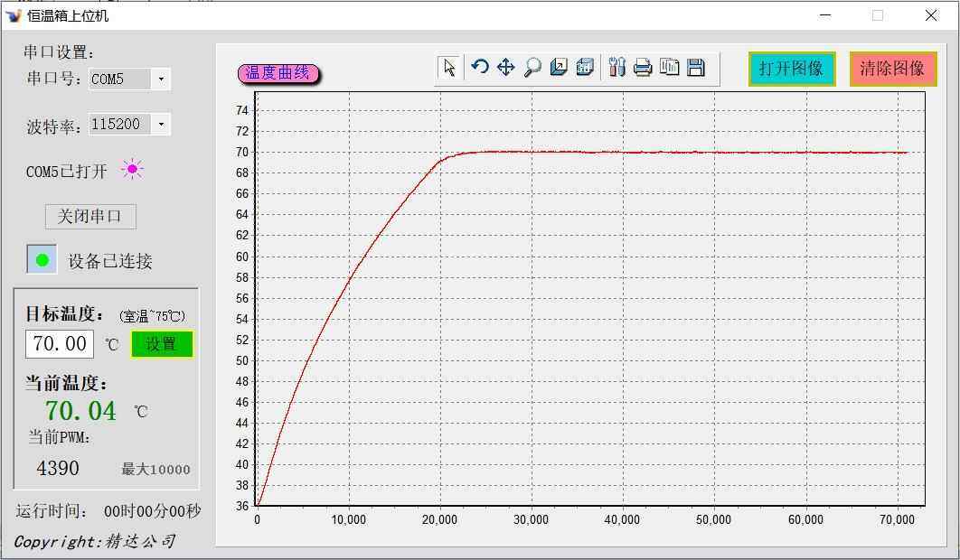Click the app logo in title bar
The width and height of the screenshot is (960, 560).
tap(13, 14)
